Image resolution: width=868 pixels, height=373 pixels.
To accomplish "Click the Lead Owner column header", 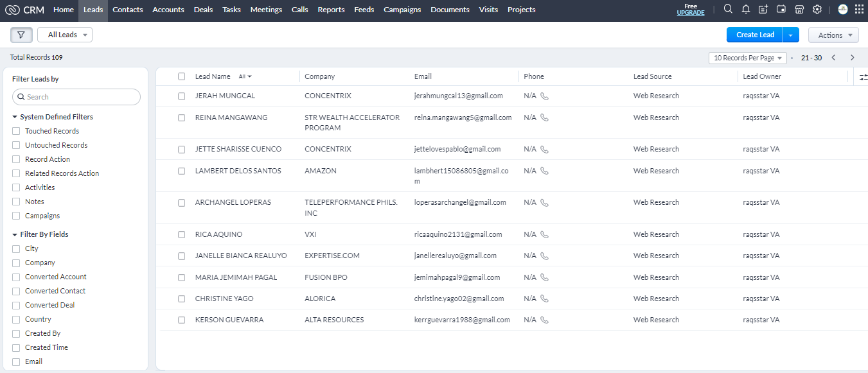I will click(x=762, y=76).
